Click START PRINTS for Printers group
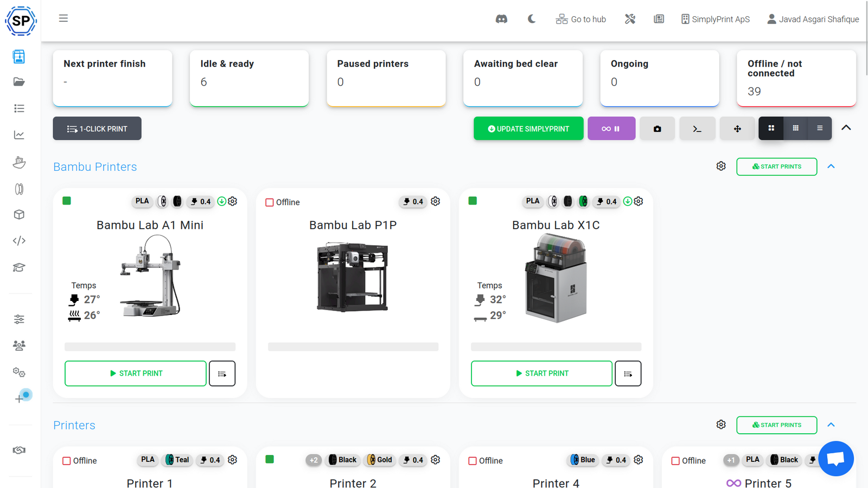 tap(777, 425)
